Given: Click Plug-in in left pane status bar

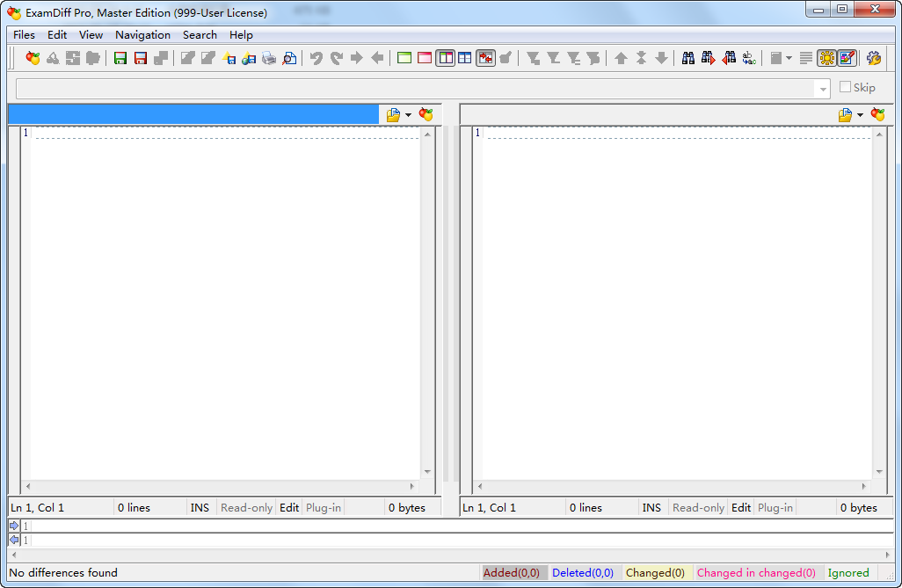Looking at the screenshot, I should (x=324, y=507).
